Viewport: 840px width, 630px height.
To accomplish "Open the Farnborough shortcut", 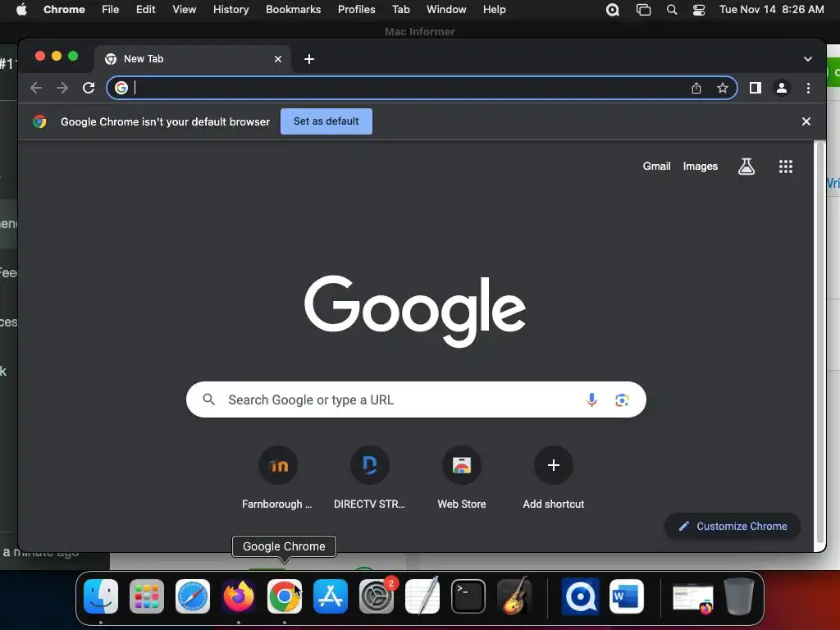I will tap(277, 477).
